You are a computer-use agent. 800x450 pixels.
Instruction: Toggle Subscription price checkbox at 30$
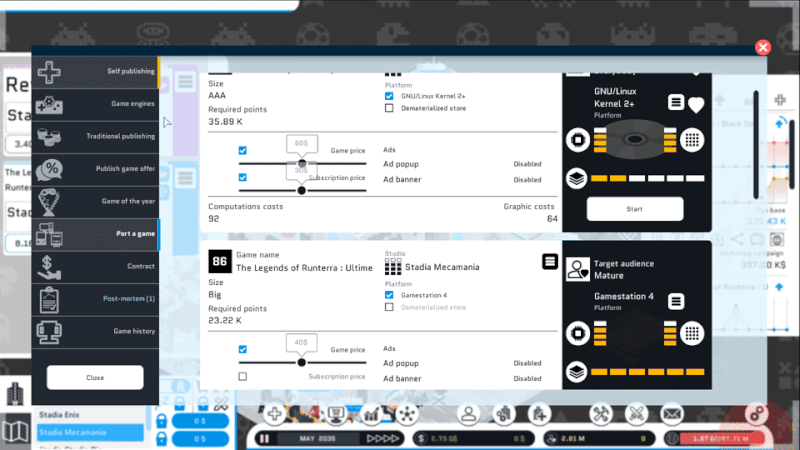[x=242, y=178]
